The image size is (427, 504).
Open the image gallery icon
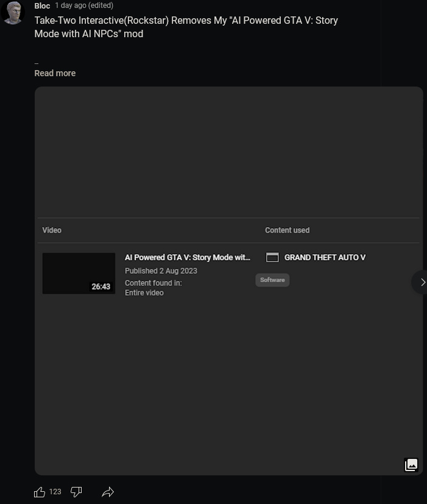click(411, 465)
